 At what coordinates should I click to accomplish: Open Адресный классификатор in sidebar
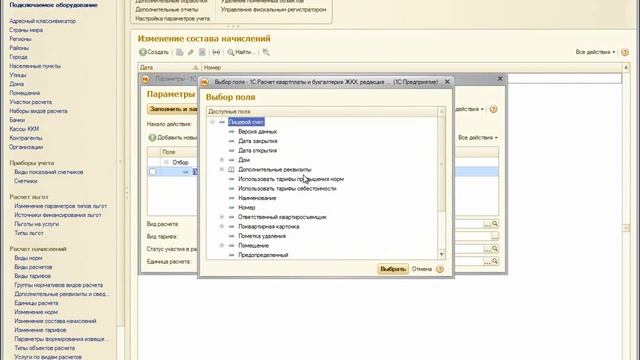[42, 21]
